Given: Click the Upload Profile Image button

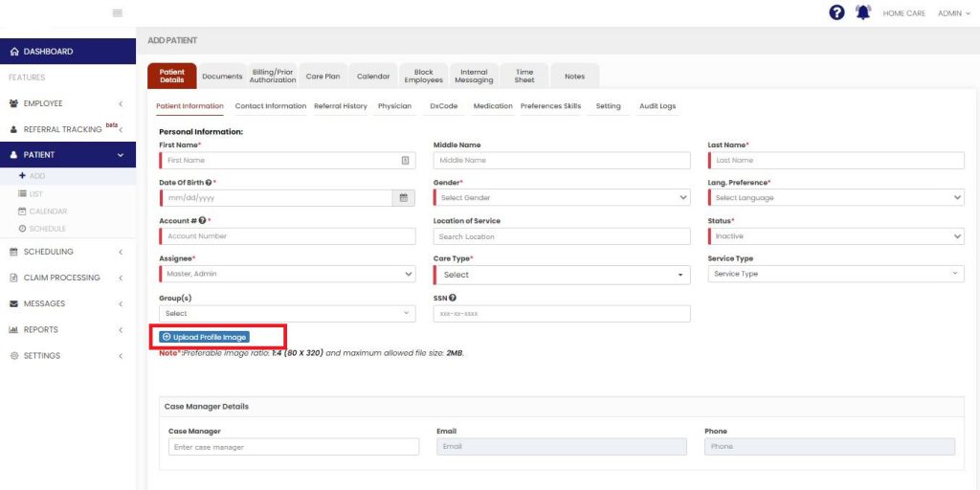Looking at the screenshot, I should 205,337.
